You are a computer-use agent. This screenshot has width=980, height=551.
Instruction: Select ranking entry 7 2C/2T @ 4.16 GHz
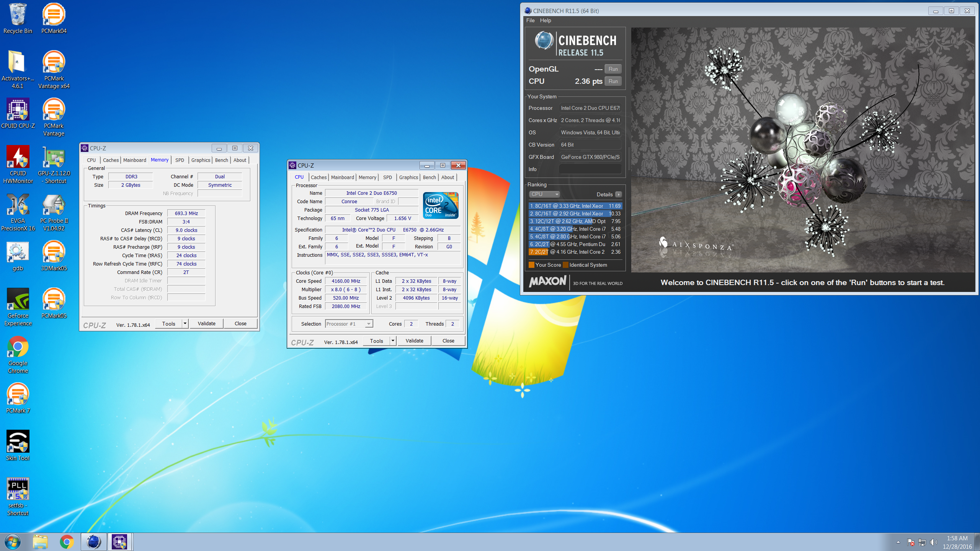[575, 252]
